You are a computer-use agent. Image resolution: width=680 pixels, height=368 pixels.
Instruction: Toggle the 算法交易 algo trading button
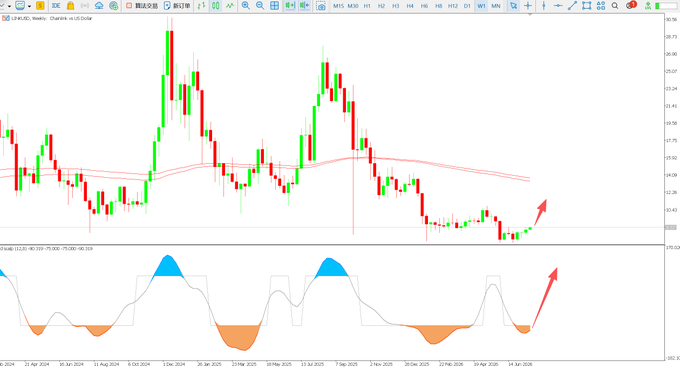pyautogui.click(x=142, y=6)
